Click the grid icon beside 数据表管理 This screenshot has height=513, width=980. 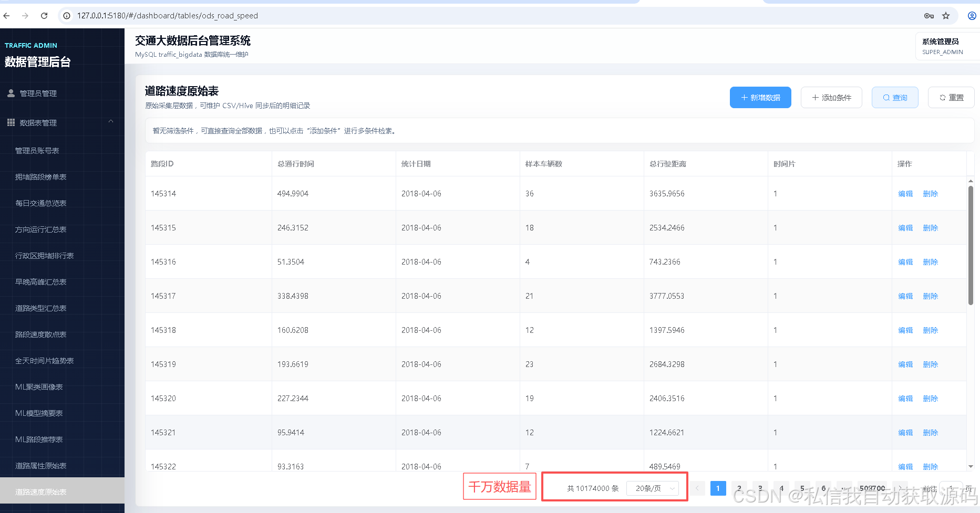click(11, 122)
